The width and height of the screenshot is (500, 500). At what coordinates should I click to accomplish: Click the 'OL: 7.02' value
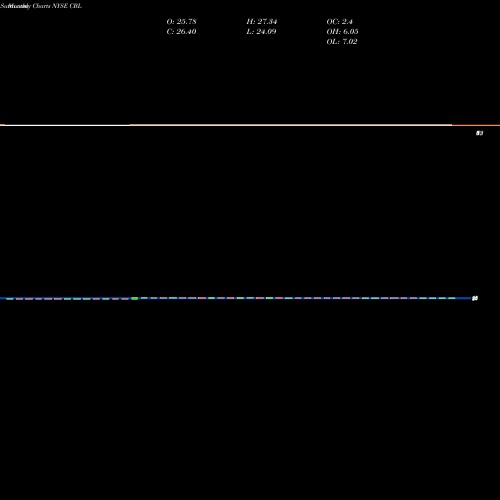point(342,41)
